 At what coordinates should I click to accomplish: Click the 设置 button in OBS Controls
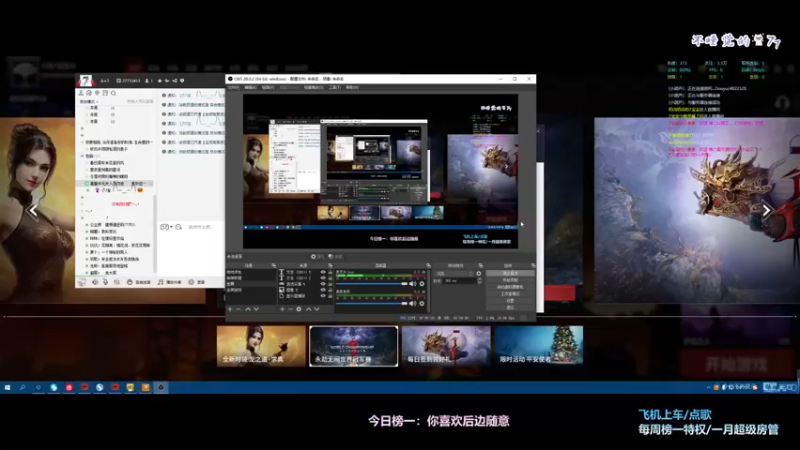point(510,301)
